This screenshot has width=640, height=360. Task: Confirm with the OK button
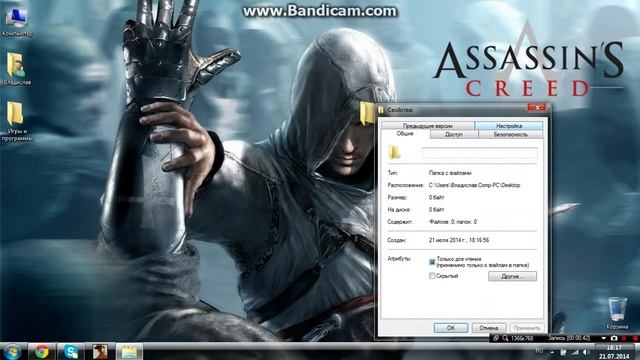[451, 328]
